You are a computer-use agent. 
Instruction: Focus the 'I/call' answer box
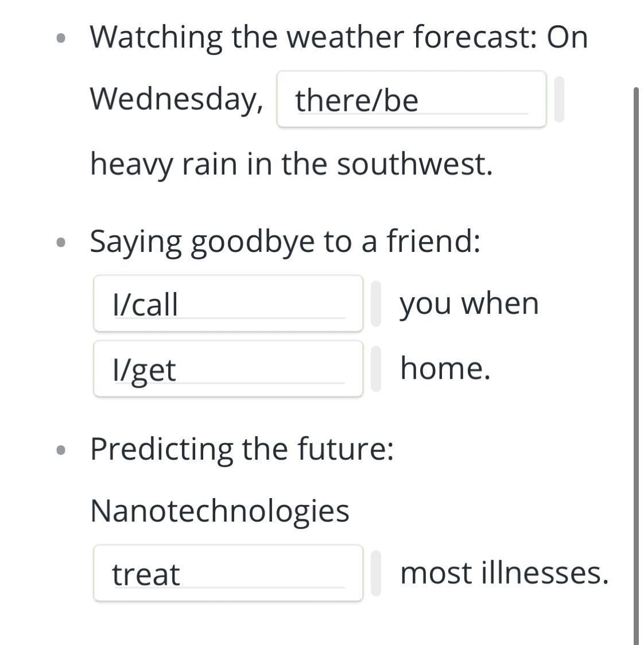[x=228, y=304]
